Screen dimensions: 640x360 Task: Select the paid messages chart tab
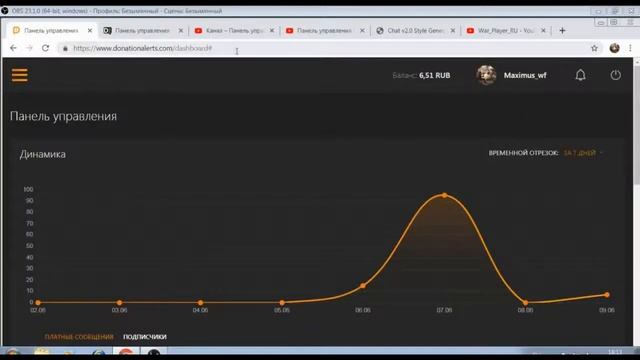pos(79,337)
